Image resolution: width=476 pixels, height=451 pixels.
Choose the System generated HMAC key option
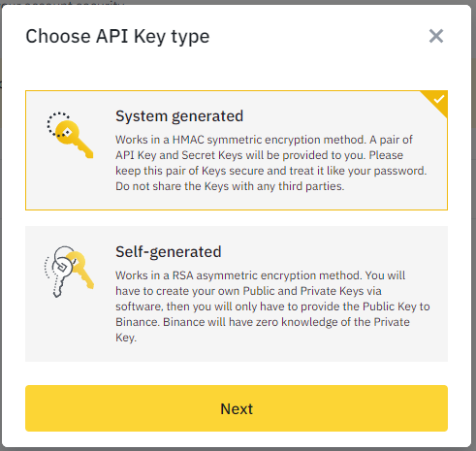[237, 150]
